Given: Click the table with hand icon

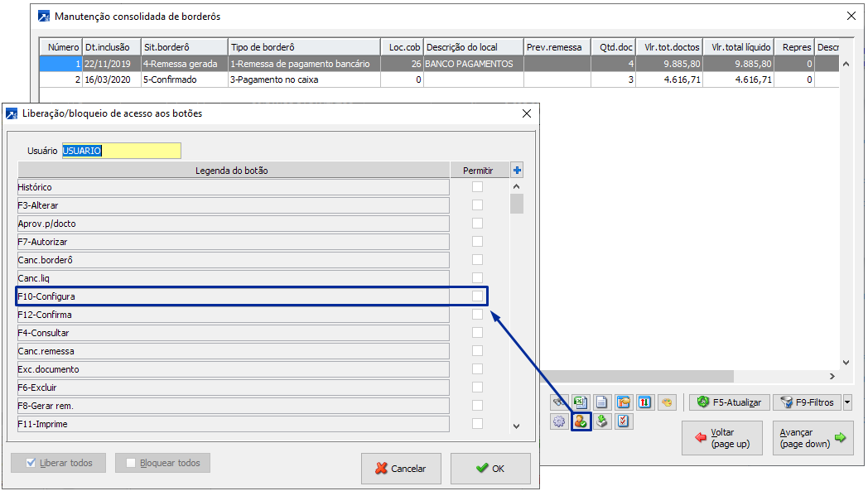Looking at the screenshot, I should tap(624, 402).
